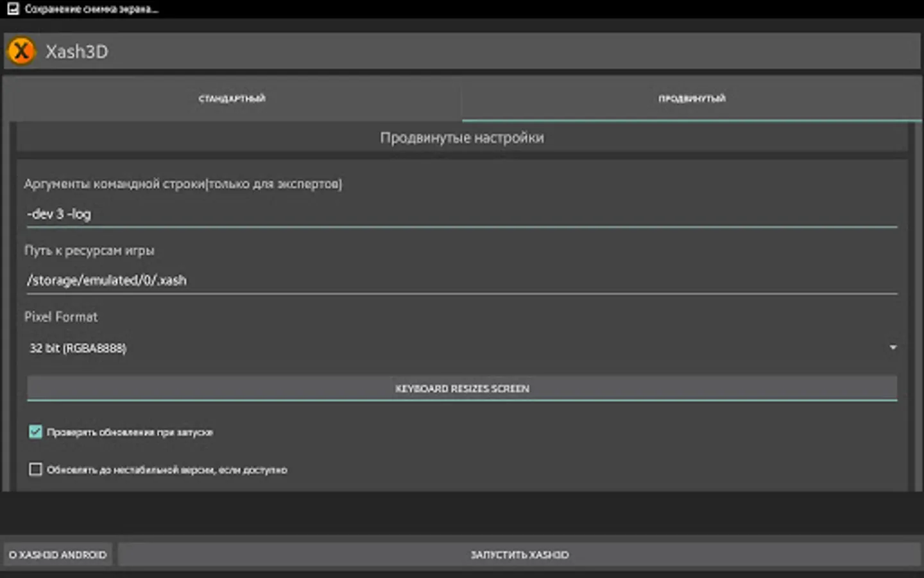The height and width of the screenshot is (578, 924).
Task: Switch to the Стандартный tab
Action: coord(232,98)
